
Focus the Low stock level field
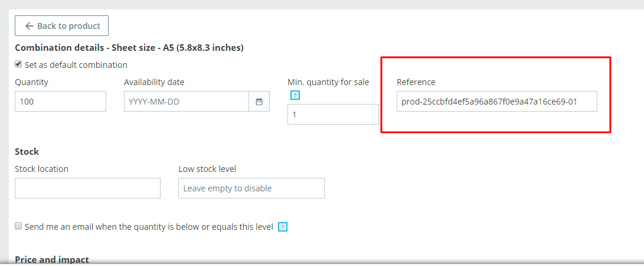pos(251,188)
